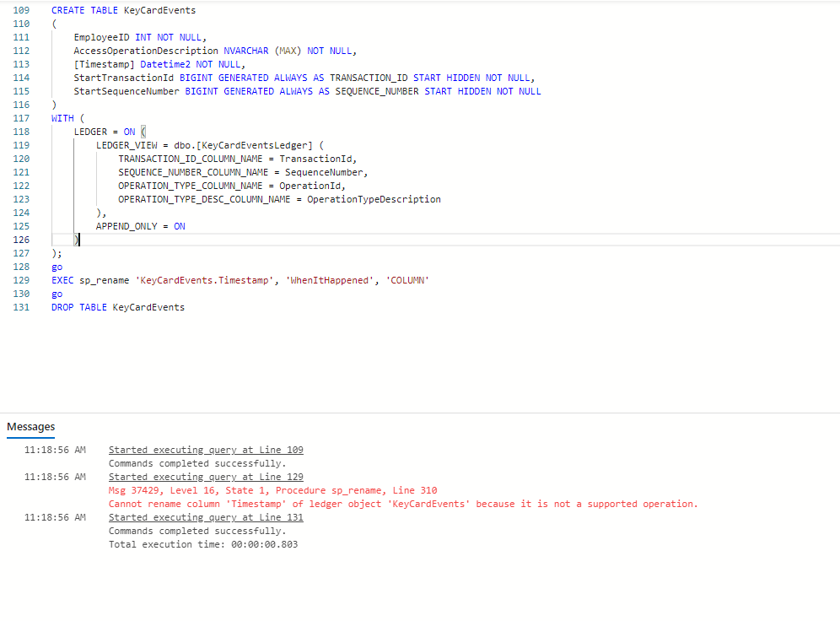Click the EXEC sp_rename statement
840x621 pixels.
169,280
